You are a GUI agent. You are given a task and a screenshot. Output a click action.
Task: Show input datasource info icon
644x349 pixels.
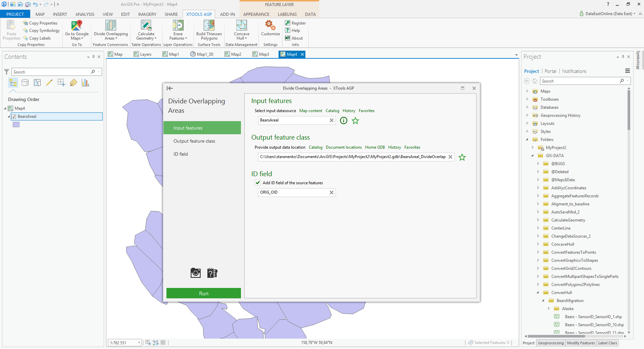pyautogui.click(x=344, y=120)
